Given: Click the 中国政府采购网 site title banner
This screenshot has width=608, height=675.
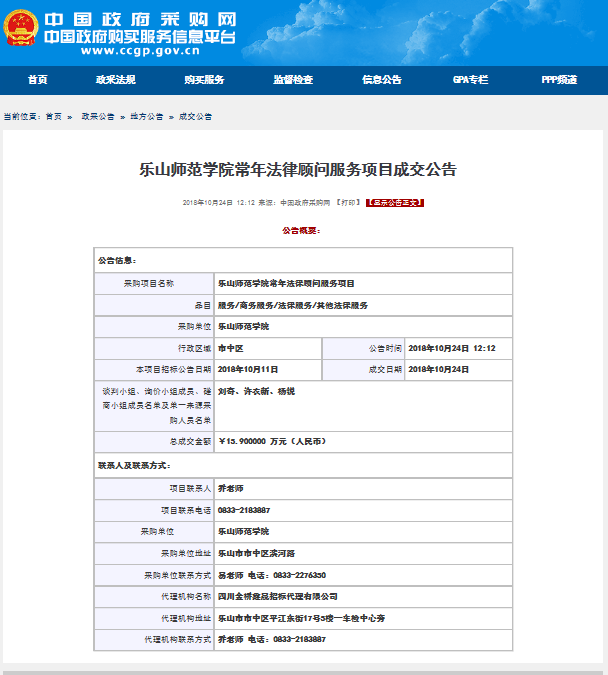Looking at the screenshot, I should [x=139, y=20].
